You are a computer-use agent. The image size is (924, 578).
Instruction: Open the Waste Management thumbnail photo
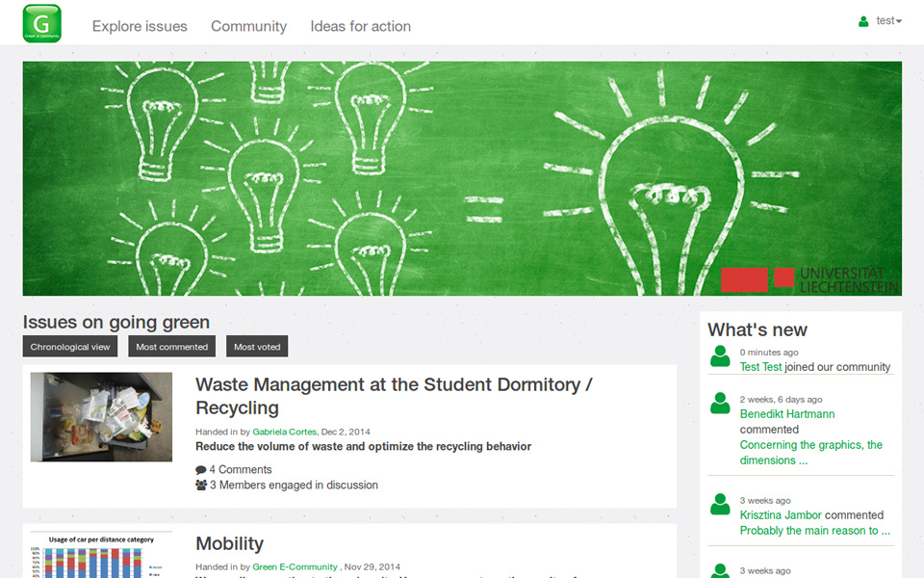(101, 416)
